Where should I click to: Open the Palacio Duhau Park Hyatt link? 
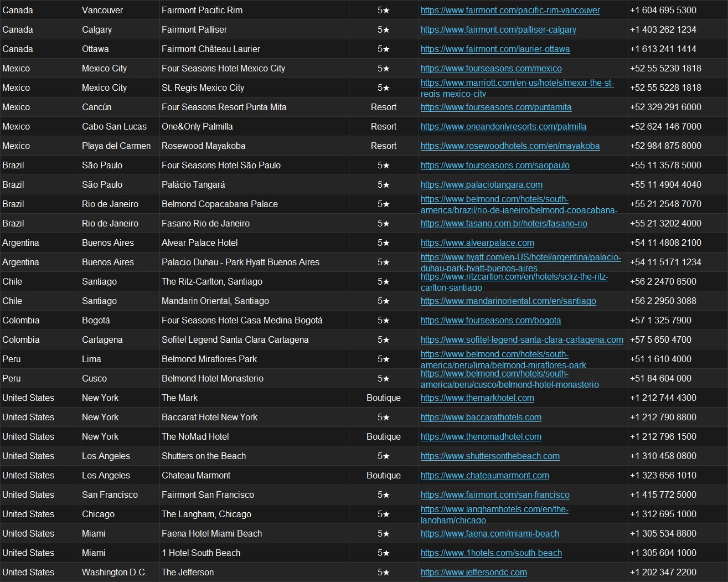click(x=521, y=262)
